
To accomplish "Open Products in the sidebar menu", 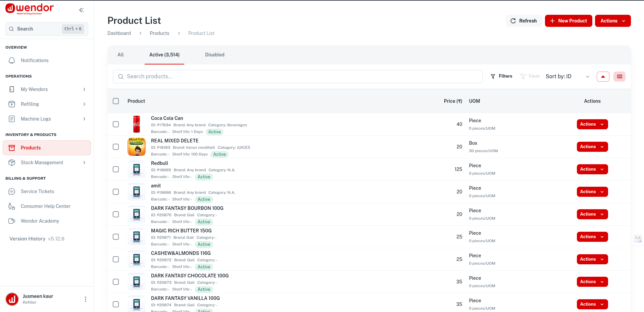I will coord(47,148).
